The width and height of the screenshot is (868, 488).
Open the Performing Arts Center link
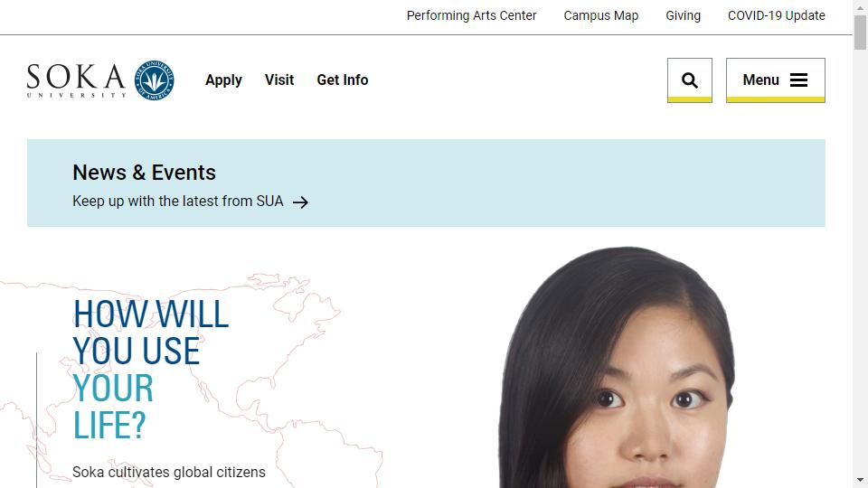pyautogui.click(x=471, y=15)
